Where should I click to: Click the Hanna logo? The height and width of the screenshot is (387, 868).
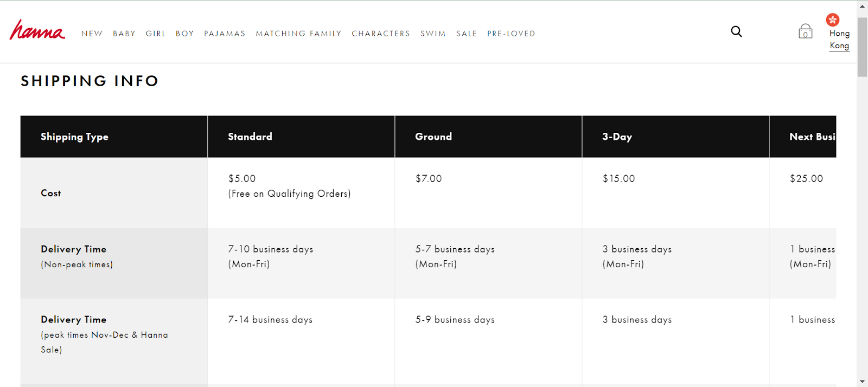coord(37,30)
